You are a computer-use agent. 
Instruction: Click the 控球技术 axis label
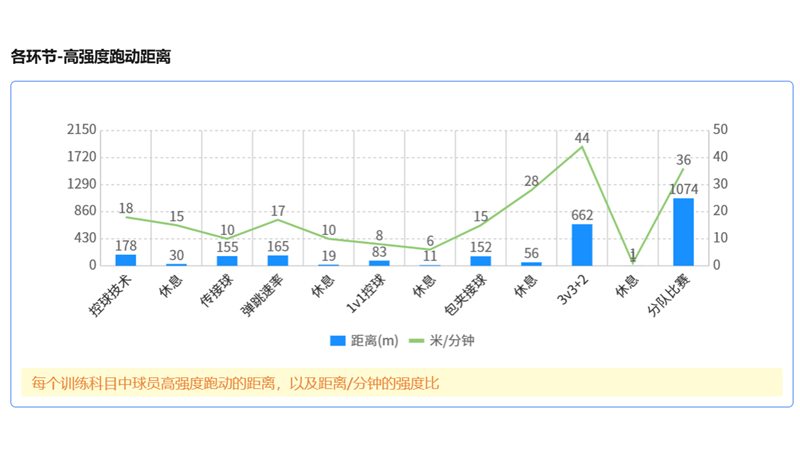click(110, 295)
